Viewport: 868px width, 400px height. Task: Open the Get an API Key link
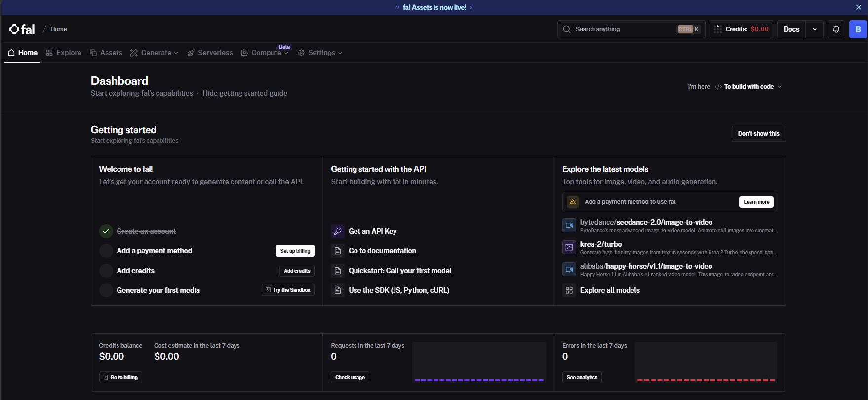[x=373, y=231]
